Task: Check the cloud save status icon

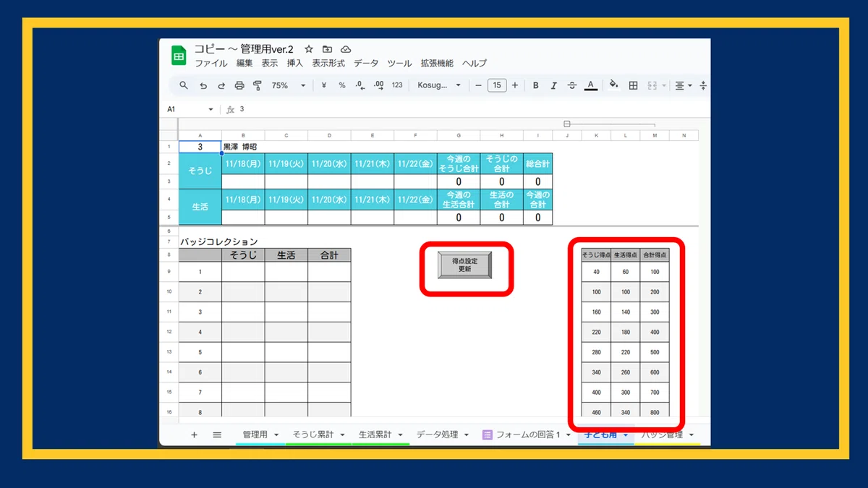Action: pyautogui.click(x=346, y=48)
